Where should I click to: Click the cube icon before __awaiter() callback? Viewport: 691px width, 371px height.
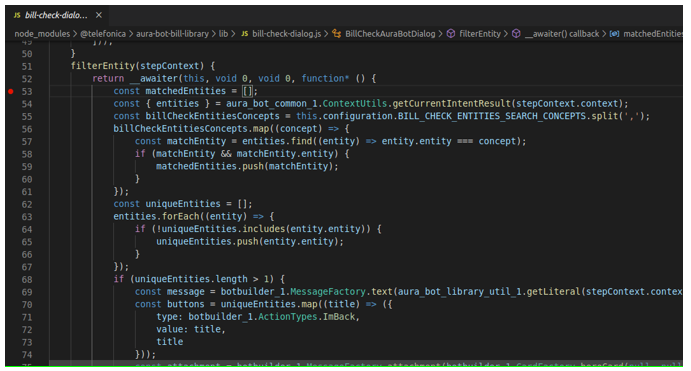point(516,34)
